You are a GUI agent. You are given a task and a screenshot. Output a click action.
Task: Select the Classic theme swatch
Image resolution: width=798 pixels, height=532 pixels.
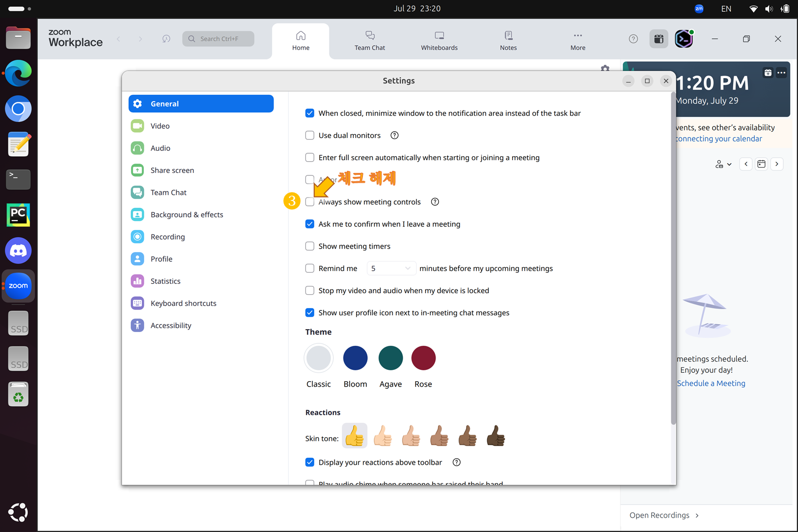click(319, 358)
